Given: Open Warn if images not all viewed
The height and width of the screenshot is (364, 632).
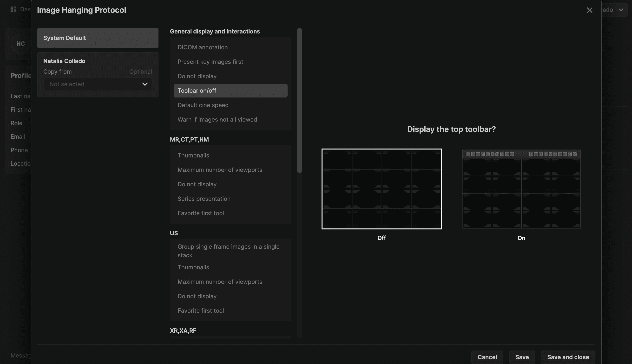Looking at the screenshot, I should point(217,119).
